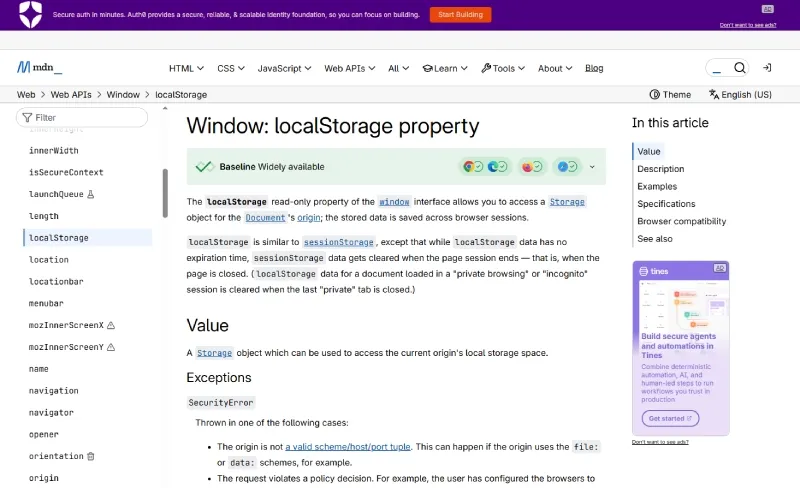800x488 pixels.
Task: Select localStorage in sidebar
Action: pos(88,238)
